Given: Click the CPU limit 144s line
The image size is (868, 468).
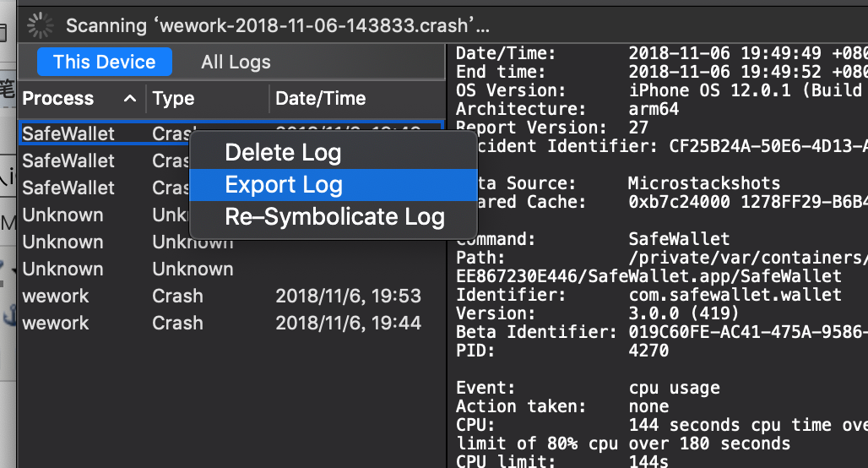Looking at the screenshot, I should pyautogui.click(x=562, y=460).
